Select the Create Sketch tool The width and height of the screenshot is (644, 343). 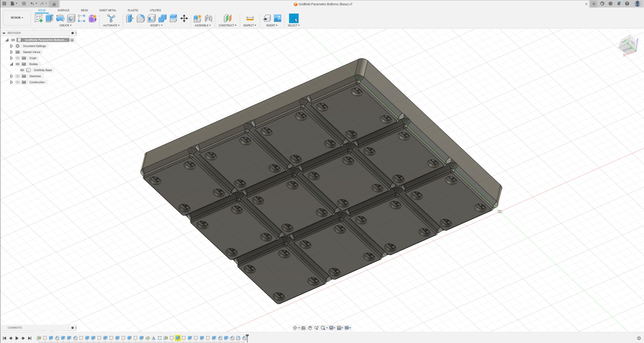(38, 18)
